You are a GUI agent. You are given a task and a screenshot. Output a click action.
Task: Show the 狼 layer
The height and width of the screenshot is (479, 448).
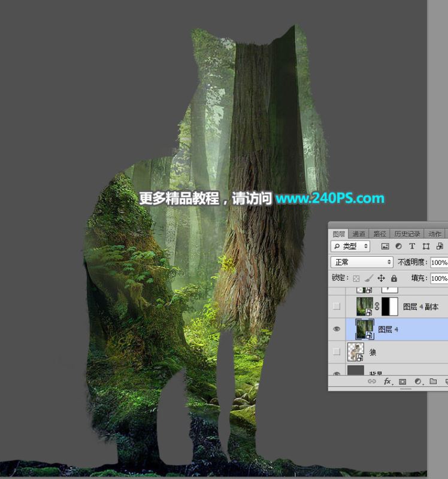tap(337, 352)
